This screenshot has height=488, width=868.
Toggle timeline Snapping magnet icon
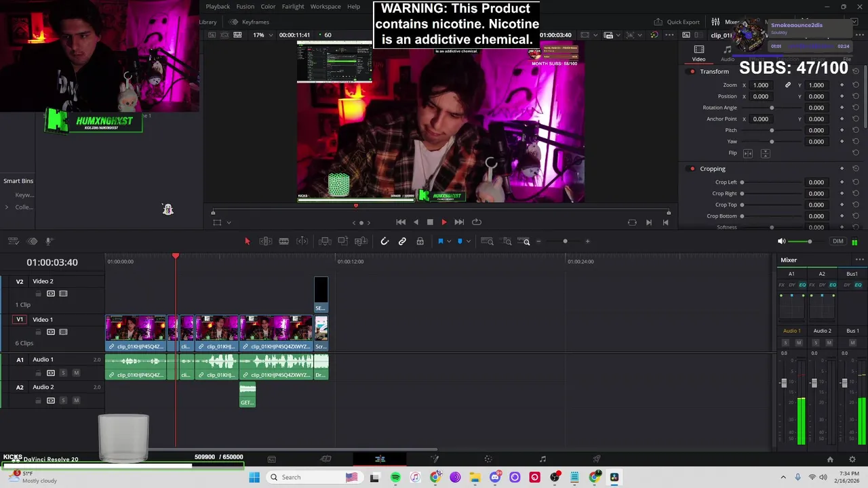384,241
